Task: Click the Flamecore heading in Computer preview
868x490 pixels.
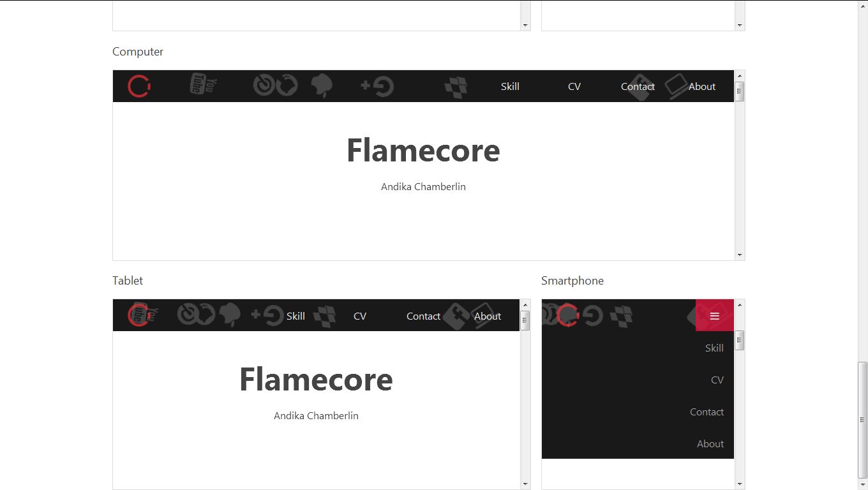Action: tap(423, 151)
